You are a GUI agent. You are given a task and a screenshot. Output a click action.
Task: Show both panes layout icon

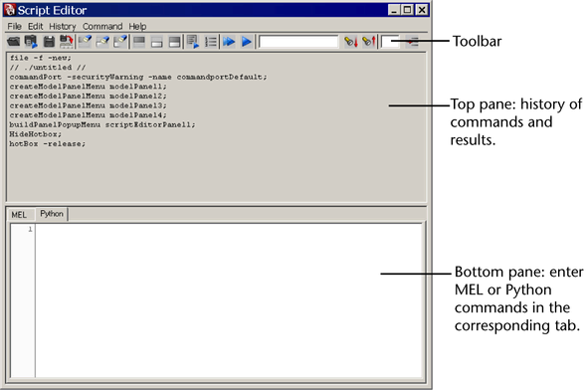coord(174,41)
